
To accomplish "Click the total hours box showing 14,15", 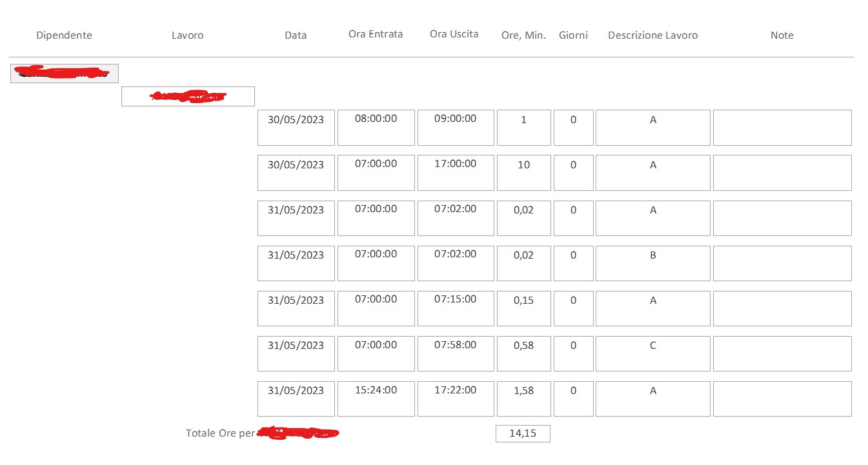I will (523, 433).
